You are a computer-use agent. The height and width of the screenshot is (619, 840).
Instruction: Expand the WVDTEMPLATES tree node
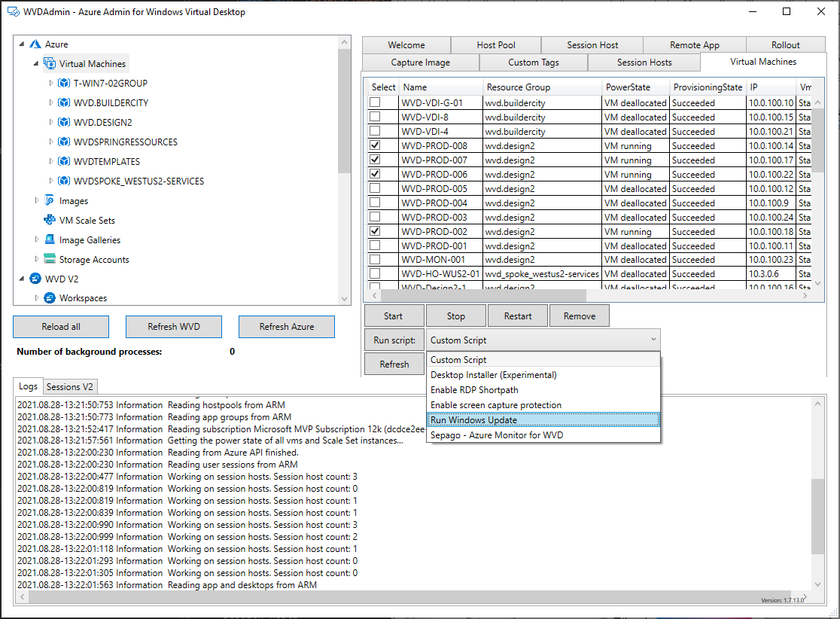point(51,161)
